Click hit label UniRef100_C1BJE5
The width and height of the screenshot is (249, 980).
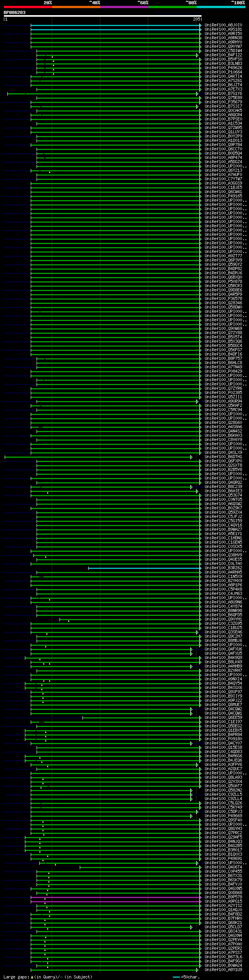pos(223,188)
